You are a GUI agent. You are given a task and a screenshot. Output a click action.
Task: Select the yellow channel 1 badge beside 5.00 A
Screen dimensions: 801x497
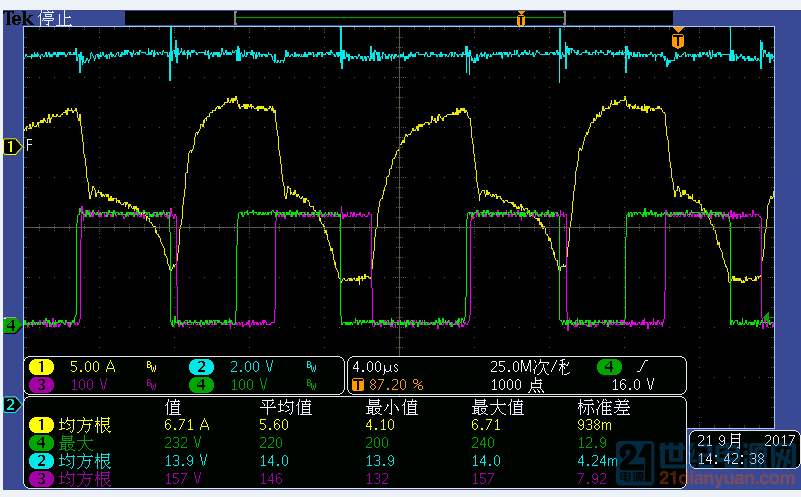click(x=41, y=367)
